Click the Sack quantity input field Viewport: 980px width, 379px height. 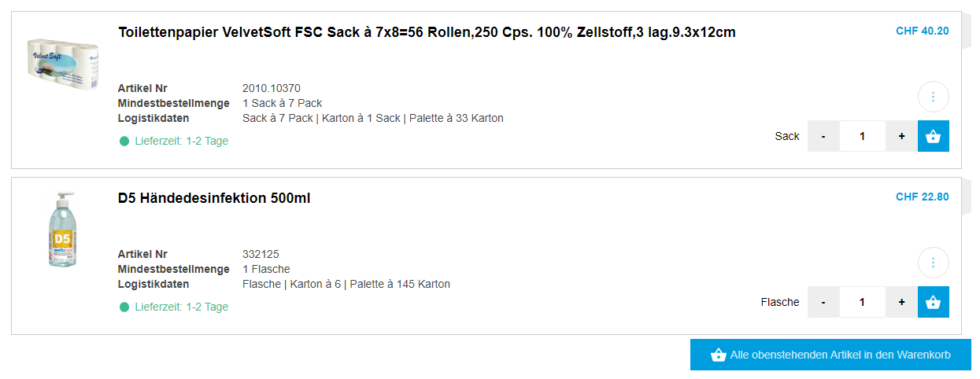pos(862,136)
